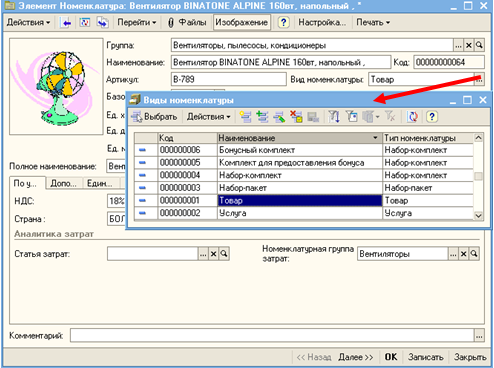Click the Закрыть button
The height and width of the screenshot is (368, 494).
470,357
